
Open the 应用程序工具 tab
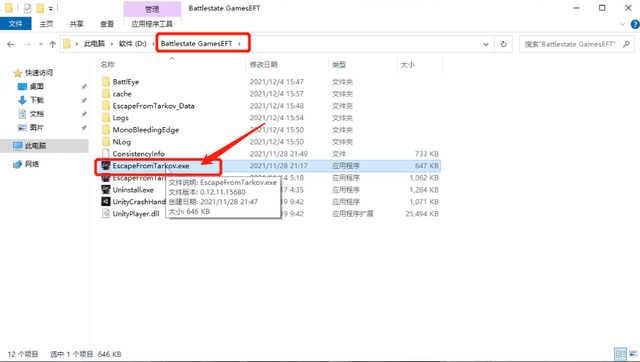(152, 24)
